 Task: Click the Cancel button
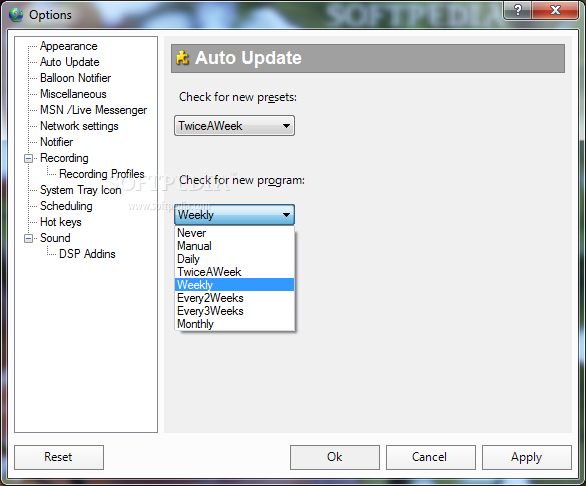pyautogui.click(x=430, y=457)
